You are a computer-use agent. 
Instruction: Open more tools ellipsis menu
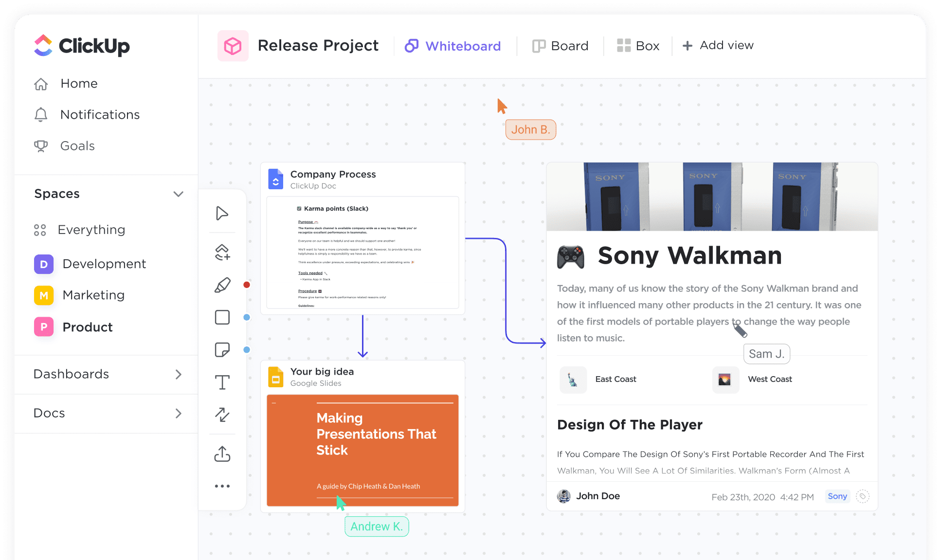click(x=222, y=486)
